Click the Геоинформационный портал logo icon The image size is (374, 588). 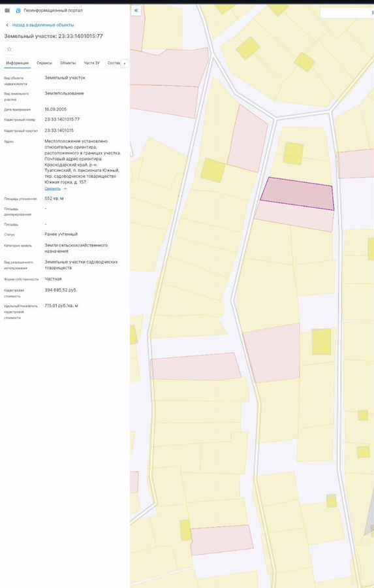click(x=18, y=10)
